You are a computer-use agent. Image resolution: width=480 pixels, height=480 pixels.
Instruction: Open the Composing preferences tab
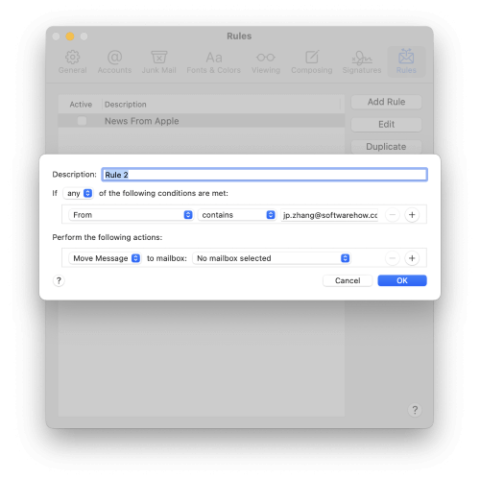tap(312, 62)
